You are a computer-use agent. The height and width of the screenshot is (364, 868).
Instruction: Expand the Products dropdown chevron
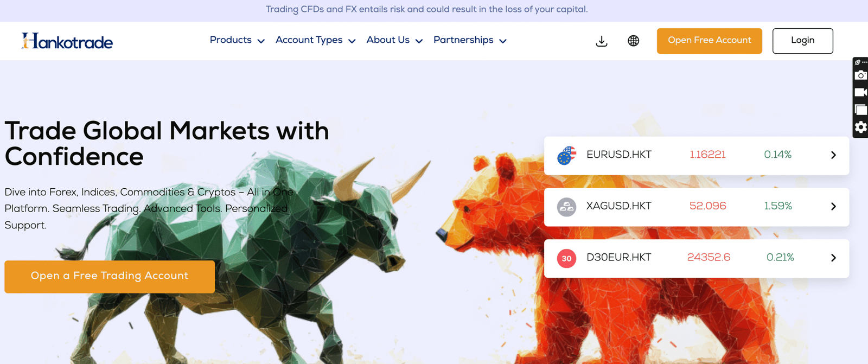coord(261,41)
